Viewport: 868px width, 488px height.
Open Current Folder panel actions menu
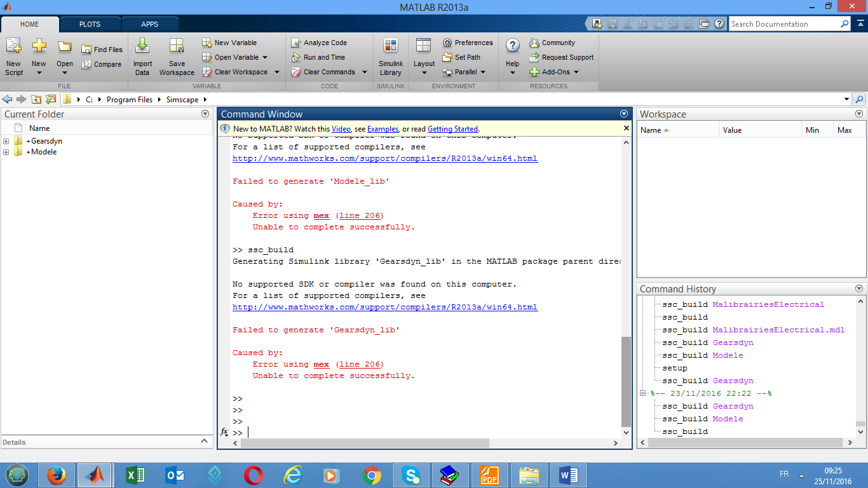coord(205,114)
